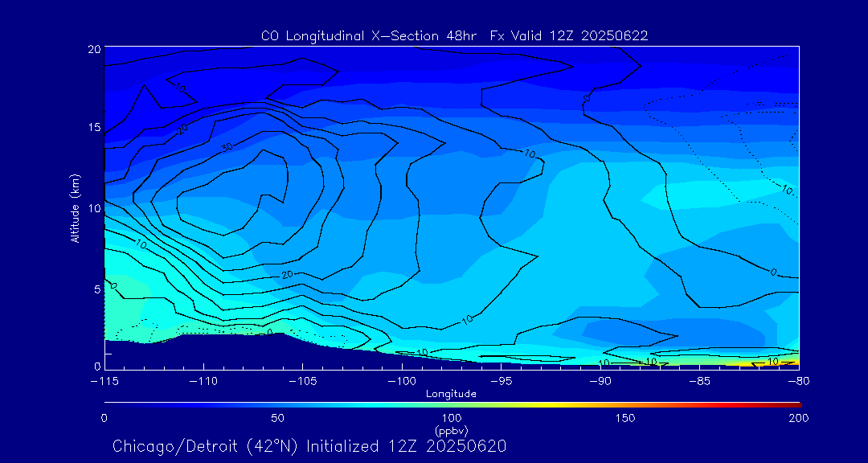The width and height of the screenshot is (868, 463).
Task: Click longitude tick label '-85'
Action: coord(700,382)
